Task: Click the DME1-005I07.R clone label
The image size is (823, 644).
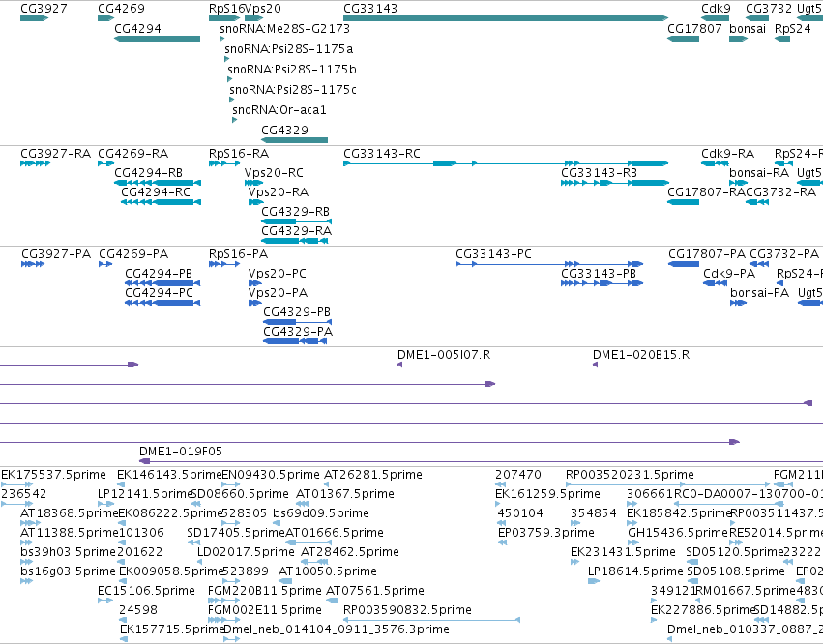Action: [444, 355]
